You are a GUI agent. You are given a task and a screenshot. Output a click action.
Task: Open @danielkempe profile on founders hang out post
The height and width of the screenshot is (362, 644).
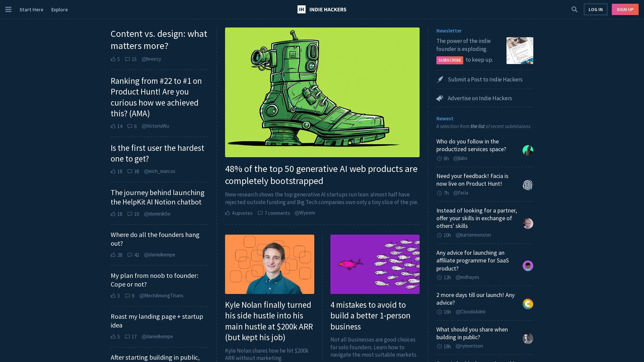pyautogui.click(x=159, y=255)
